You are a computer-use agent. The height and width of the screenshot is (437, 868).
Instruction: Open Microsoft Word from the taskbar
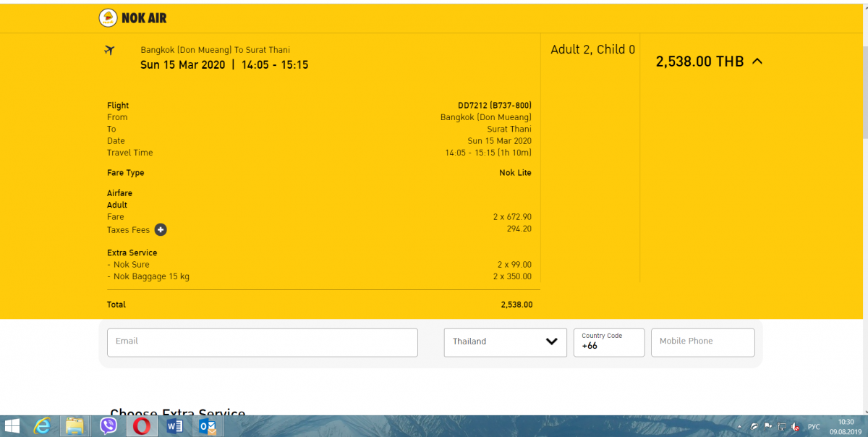[174, 426]
